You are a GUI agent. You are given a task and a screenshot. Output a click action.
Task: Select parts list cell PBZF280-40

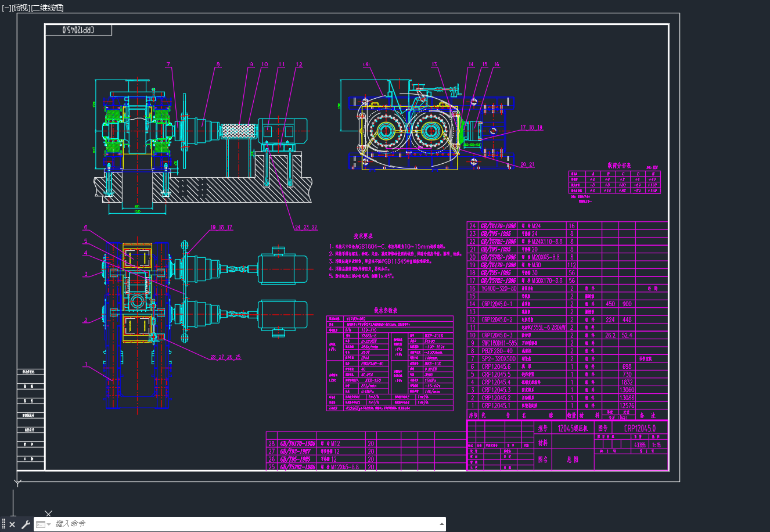(497, 351)
